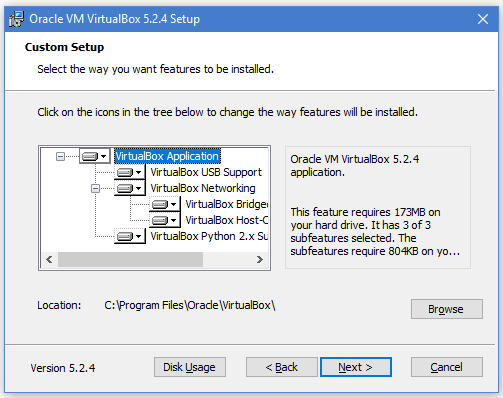The height and width of the screenshot is (398, 503).
Task: Click the left arrow of the tree scrollbar
Action: pyautogui.click(x=49, y=259)
